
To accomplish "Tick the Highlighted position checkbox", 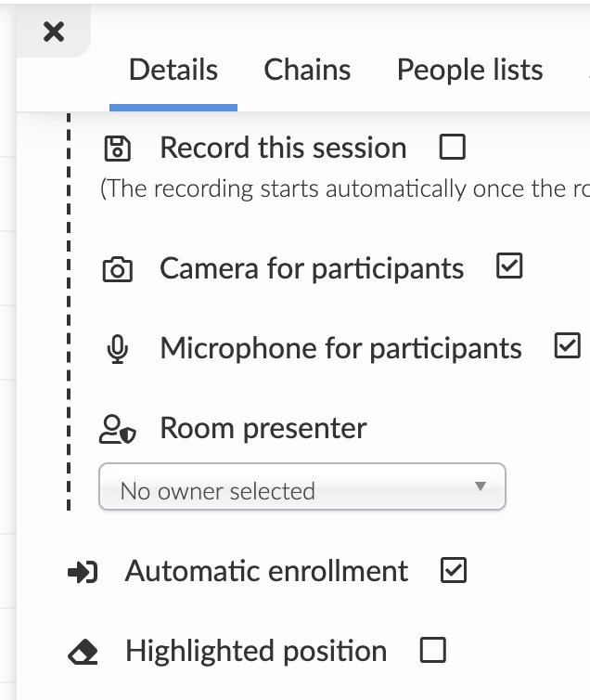I will pos(433,650).
